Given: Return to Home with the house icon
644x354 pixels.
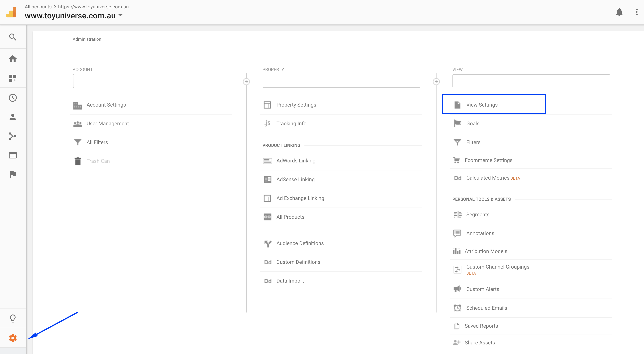Looking at the screenshot, I should [13, 58].
